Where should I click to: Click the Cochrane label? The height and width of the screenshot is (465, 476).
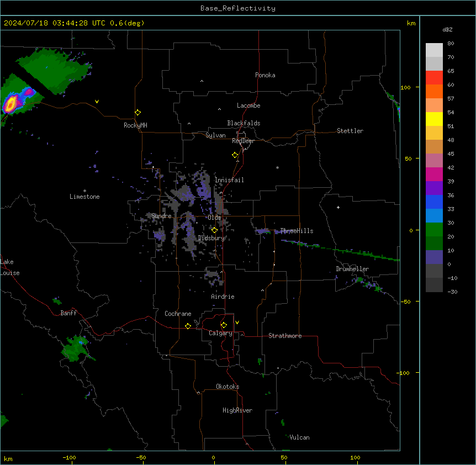pyautogui.click(x=178, y=314)
